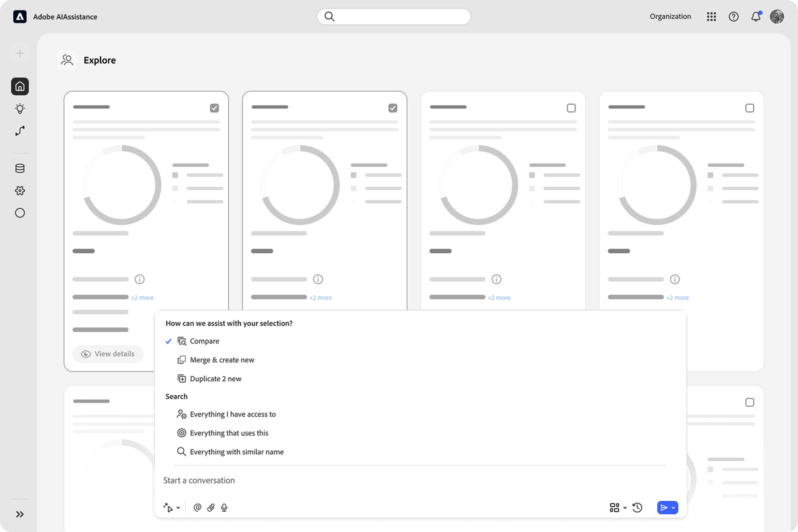Open the settings gear in the sidebar
Viewport: 798px width, 532px height.
[20, 190]
